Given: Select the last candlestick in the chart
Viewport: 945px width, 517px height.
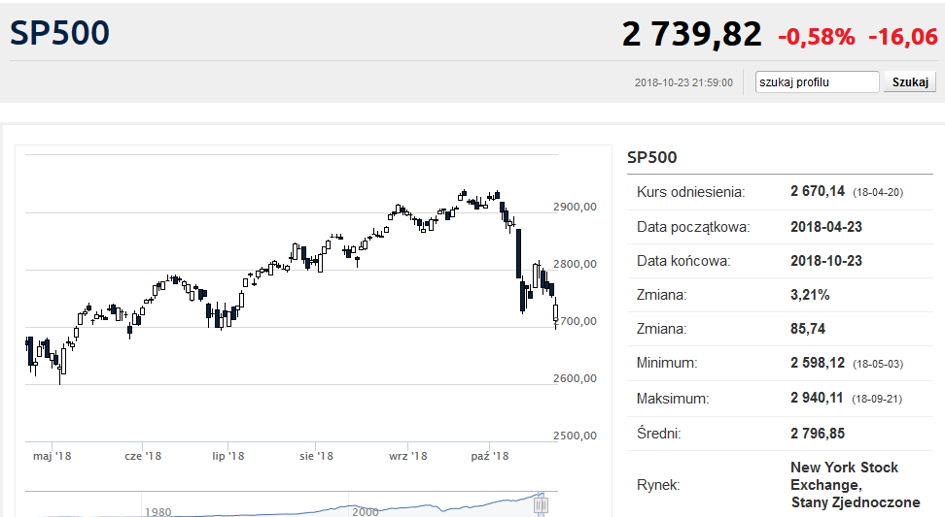Looking at the screenshot, I should [x=556, y=313].
